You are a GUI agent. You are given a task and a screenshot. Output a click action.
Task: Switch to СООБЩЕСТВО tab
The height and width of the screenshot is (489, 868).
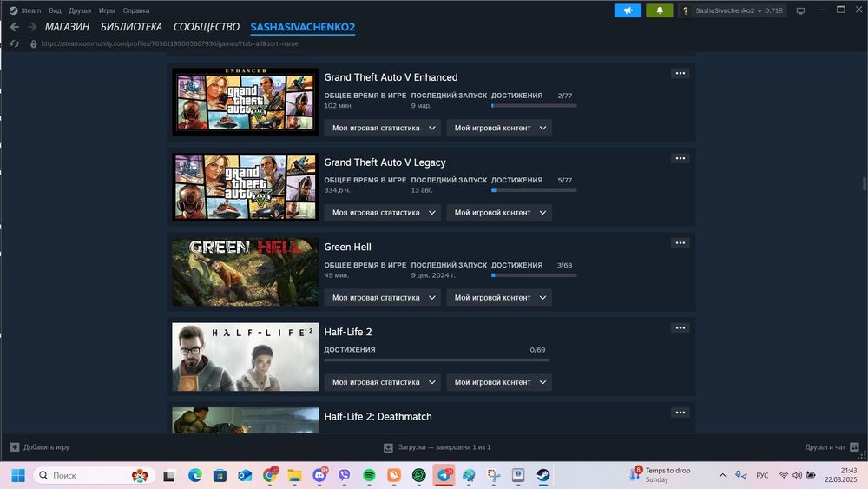207,27
